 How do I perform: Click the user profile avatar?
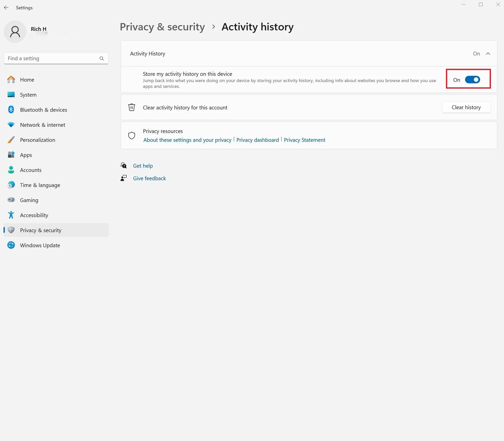(x=15, y=32)
